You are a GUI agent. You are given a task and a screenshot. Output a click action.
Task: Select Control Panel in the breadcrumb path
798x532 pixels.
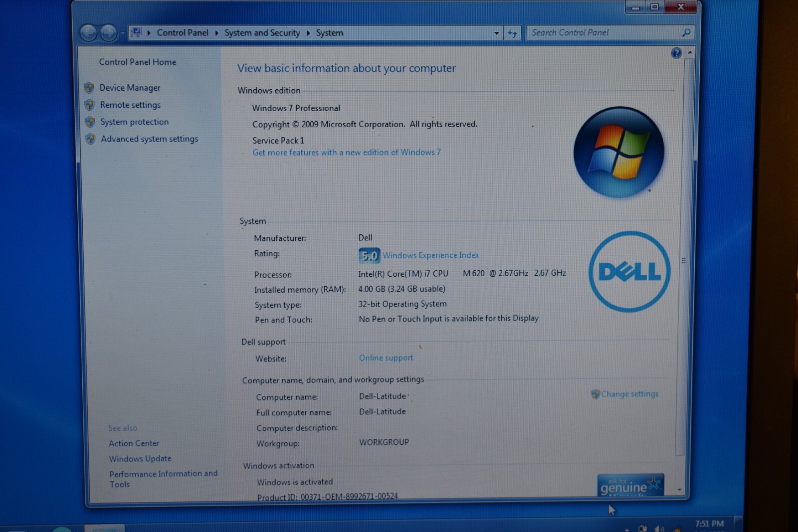pos(183,32)
